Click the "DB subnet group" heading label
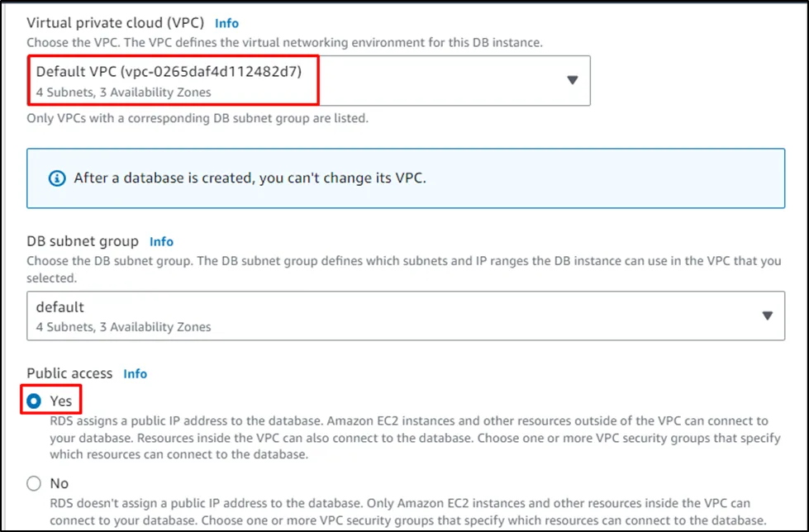The height and width of the screenshot is (532, 809). point(83,241)
